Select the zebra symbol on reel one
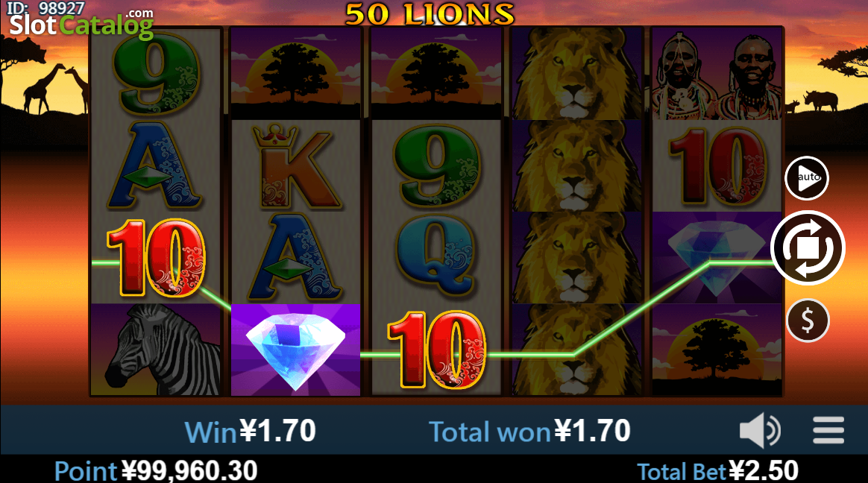Image resolution: width=868 pixels, height=483 pixels. coord(156,350)
